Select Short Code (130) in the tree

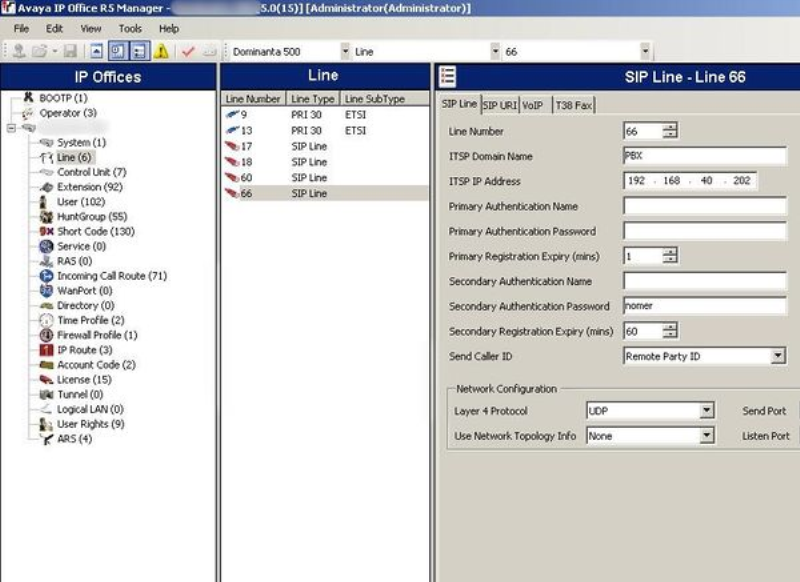click(95, 232)
